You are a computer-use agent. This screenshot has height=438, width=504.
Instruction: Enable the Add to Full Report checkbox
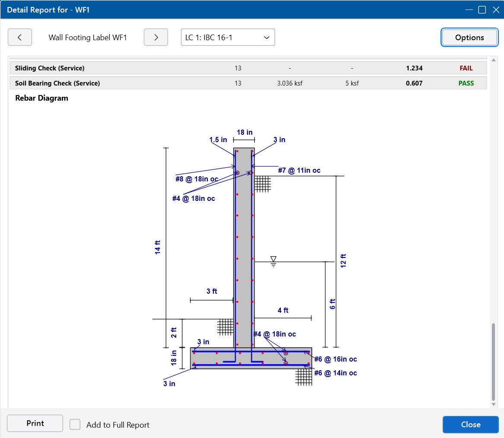click(75, 425)
